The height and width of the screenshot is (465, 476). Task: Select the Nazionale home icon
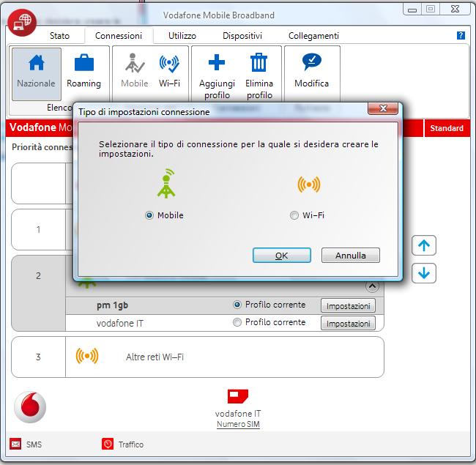coord(37,62)
